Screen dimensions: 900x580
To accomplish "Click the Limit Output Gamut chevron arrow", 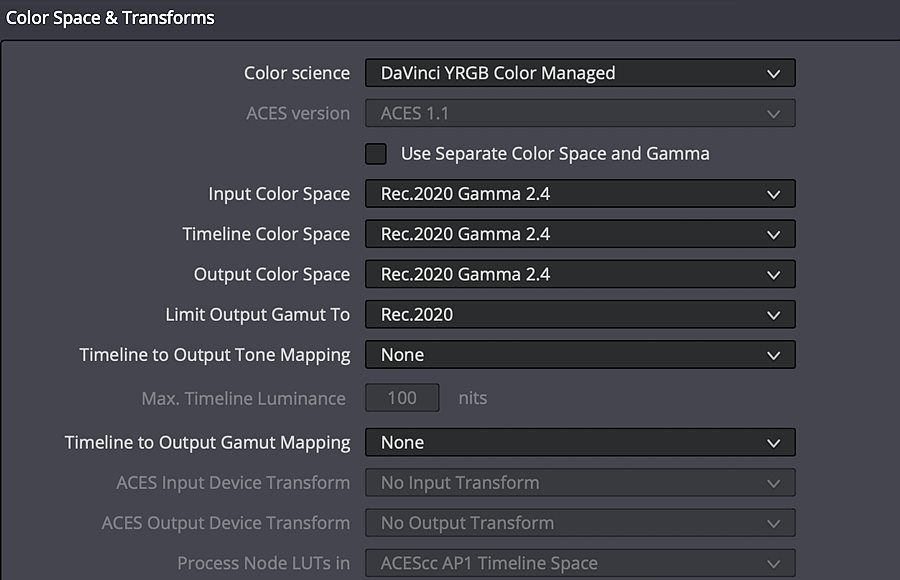I will [774, 315].
